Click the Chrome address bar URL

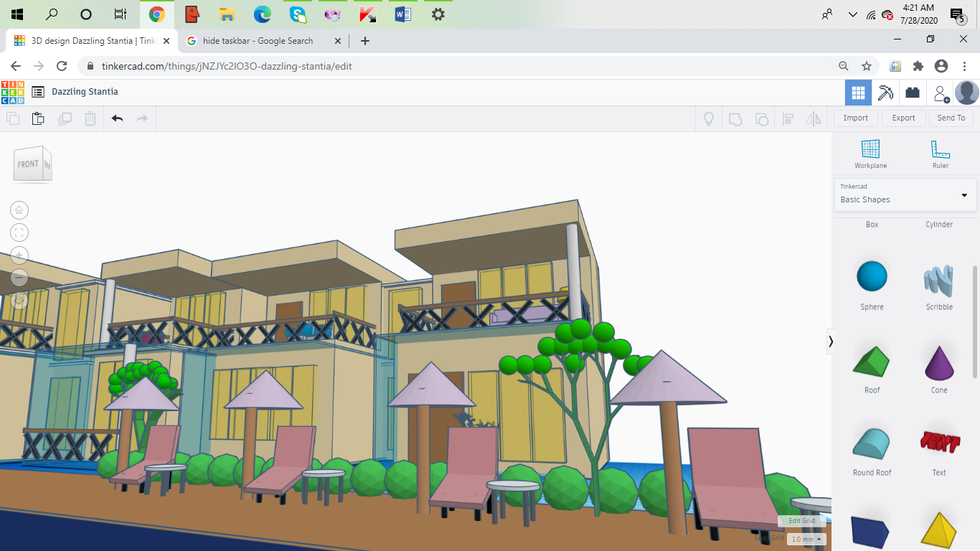(228, 66)
